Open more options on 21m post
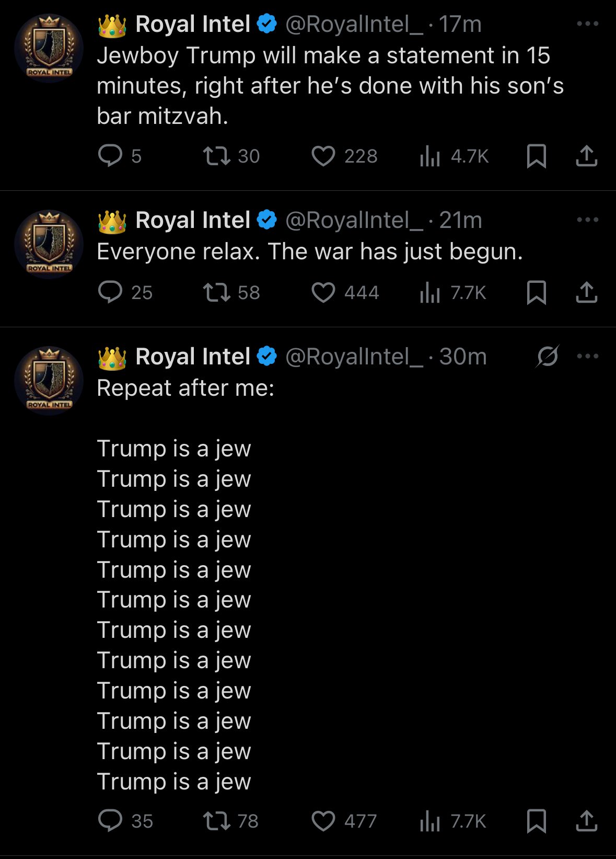Viewport: 616px width, 859px height. (588, 220)
